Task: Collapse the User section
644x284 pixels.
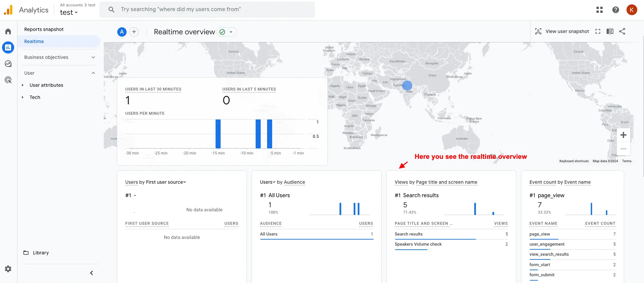Action: 93,73
